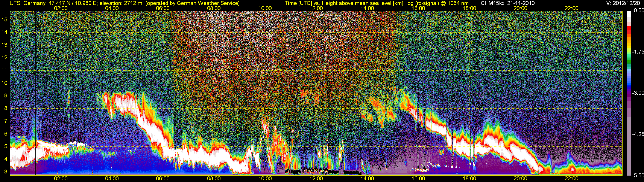Click the "log (rc-signal) @ 1064 nm" label
The image size is (644, 182).
pos(437,3)
